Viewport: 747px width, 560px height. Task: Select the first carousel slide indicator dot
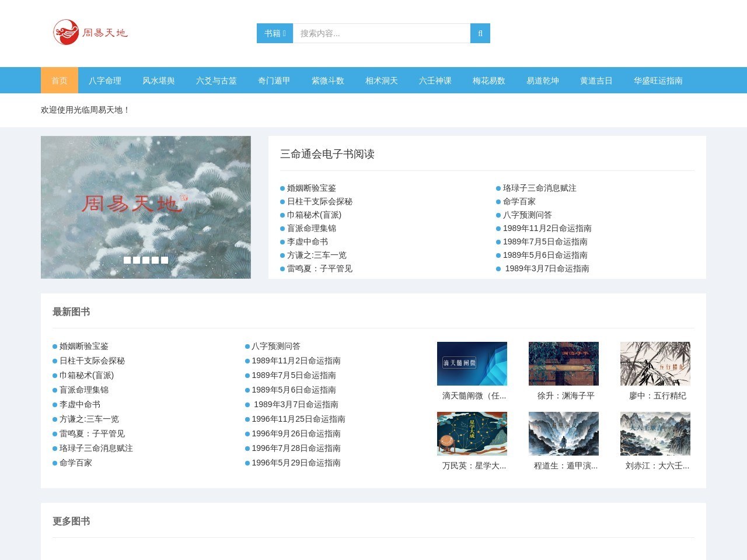[x=127, y=260]
